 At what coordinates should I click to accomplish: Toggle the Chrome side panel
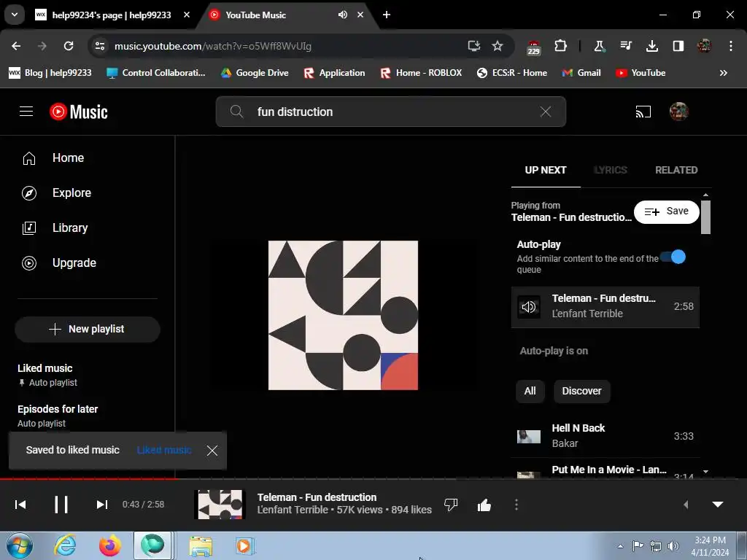(678, 46)
